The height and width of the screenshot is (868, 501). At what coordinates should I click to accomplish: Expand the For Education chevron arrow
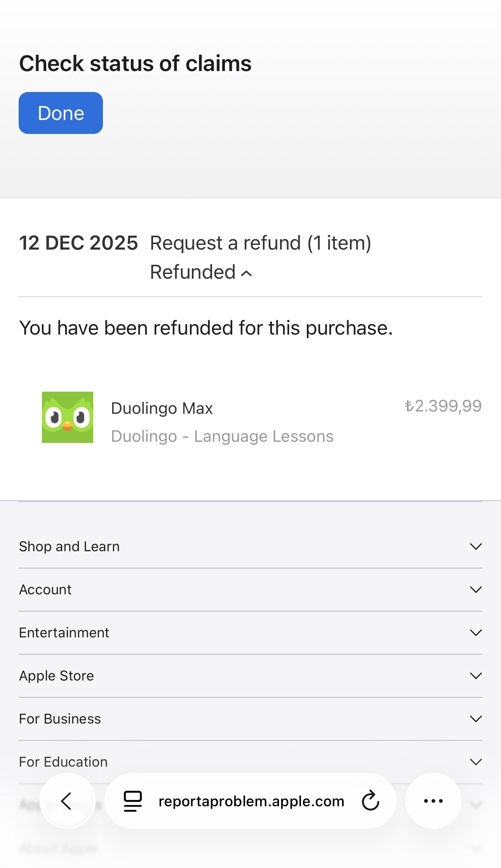476,762
